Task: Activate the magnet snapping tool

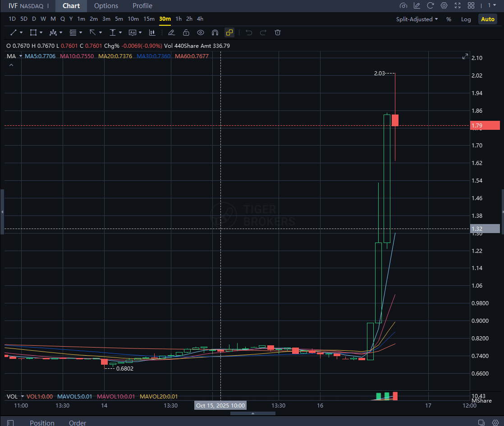Action: coord(215,32)
